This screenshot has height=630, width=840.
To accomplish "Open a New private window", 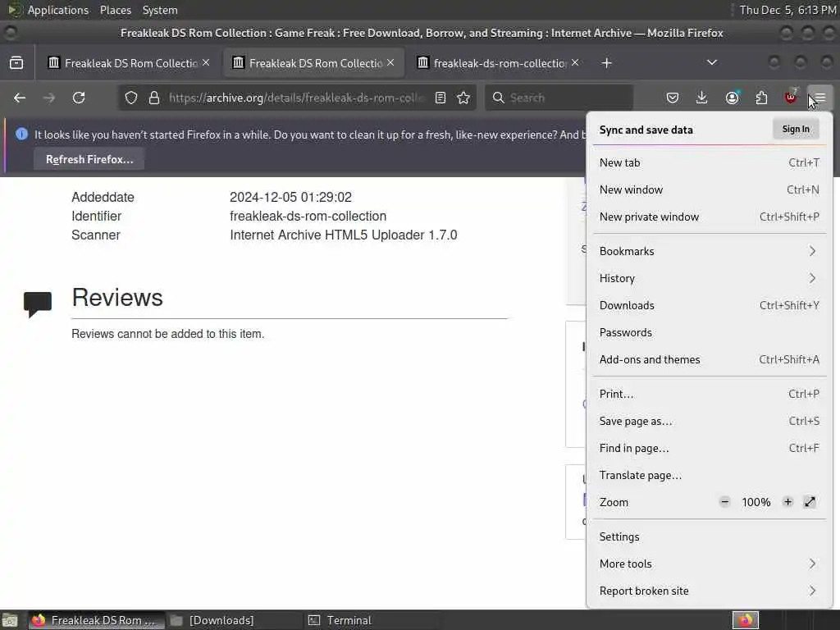I will (710, 217).
